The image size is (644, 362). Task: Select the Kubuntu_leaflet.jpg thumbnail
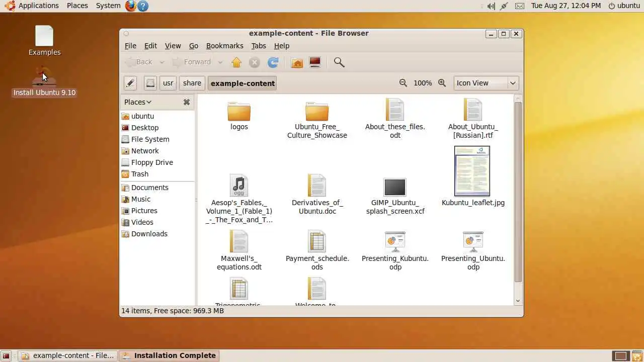472,171
